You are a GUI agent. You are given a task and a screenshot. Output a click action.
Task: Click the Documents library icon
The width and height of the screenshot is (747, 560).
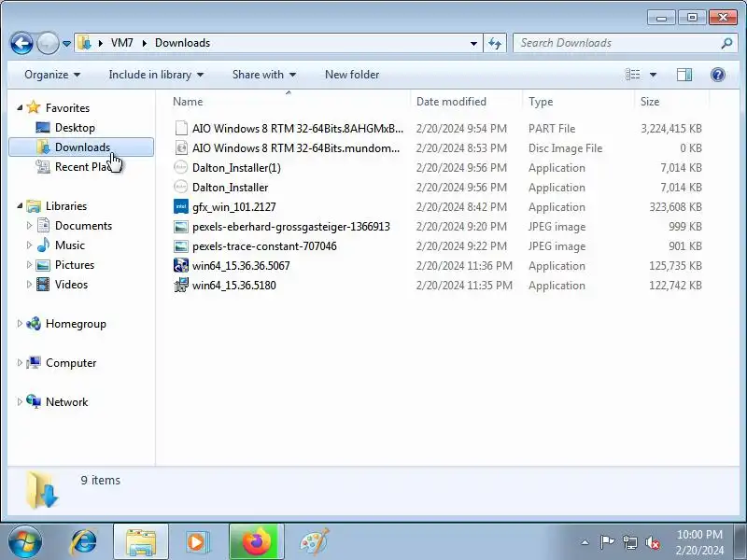point(43,225)
